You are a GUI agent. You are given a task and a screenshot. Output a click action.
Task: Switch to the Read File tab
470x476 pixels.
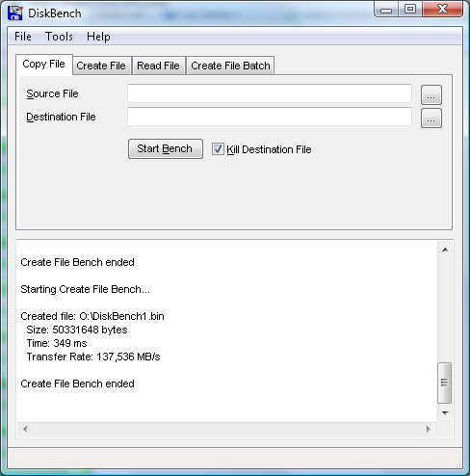click(158, 66)
